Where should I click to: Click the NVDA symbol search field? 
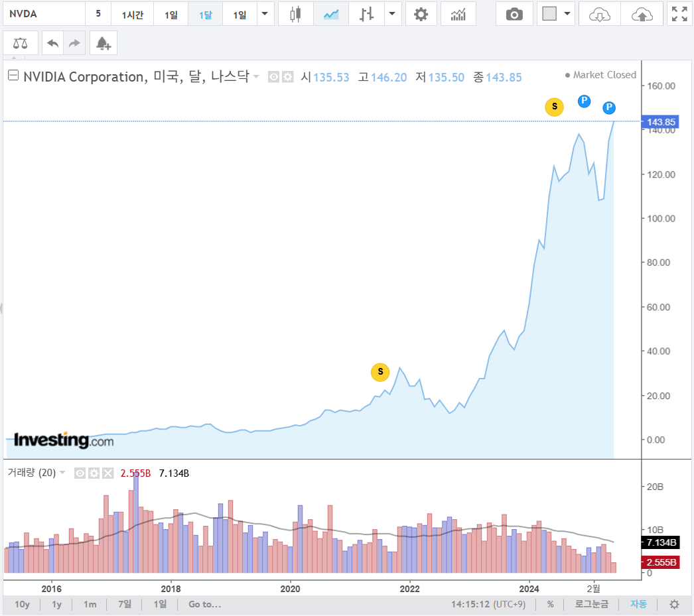click(43, 14)
